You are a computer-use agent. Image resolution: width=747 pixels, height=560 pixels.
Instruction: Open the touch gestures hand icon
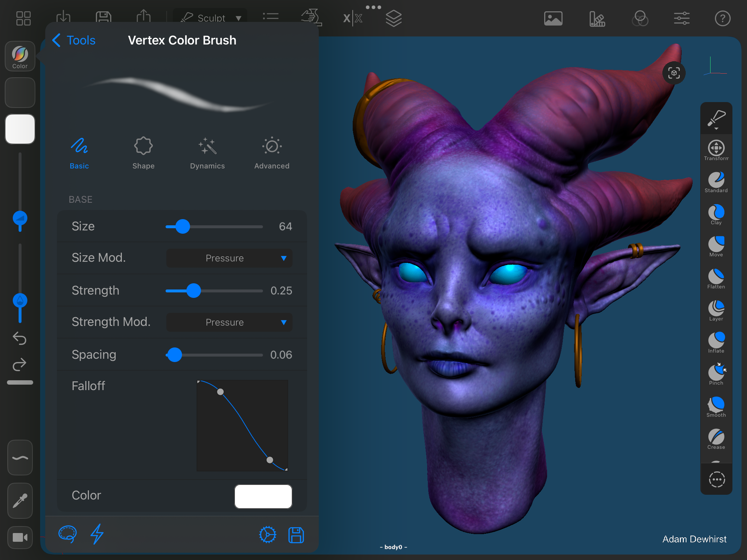click(x=311, y=17)
